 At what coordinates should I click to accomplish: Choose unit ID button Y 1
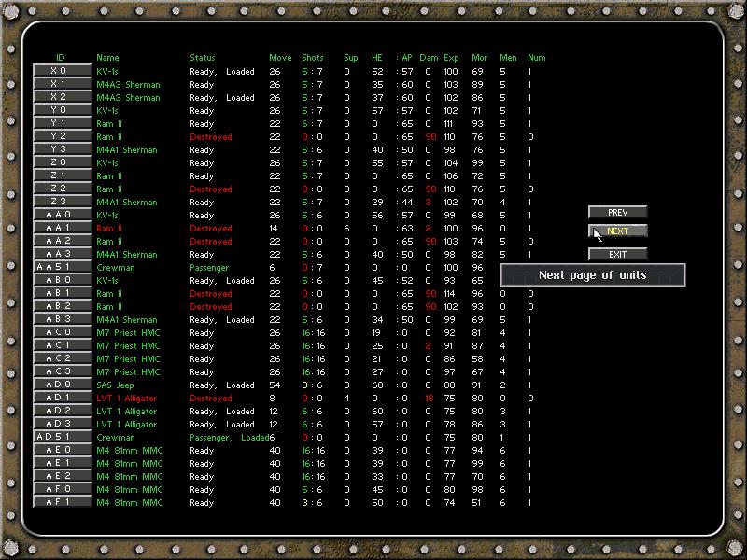click(x=62, y=123)
